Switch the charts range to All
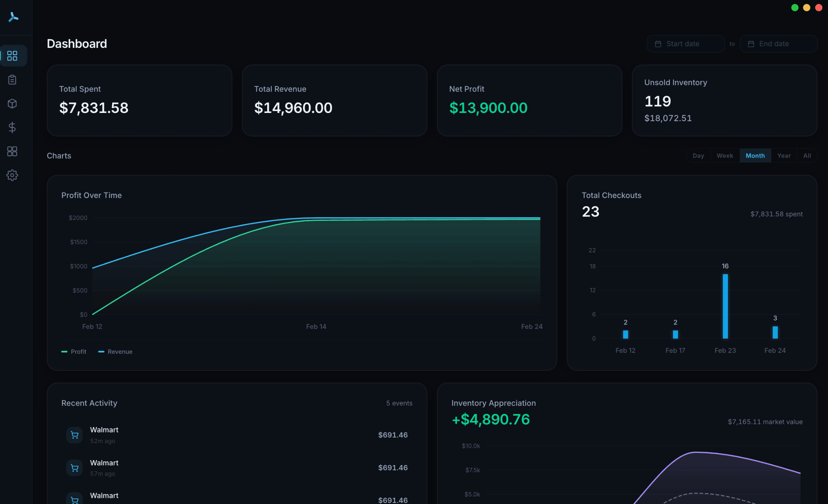The image size is (828, 504). coord(807,156)
